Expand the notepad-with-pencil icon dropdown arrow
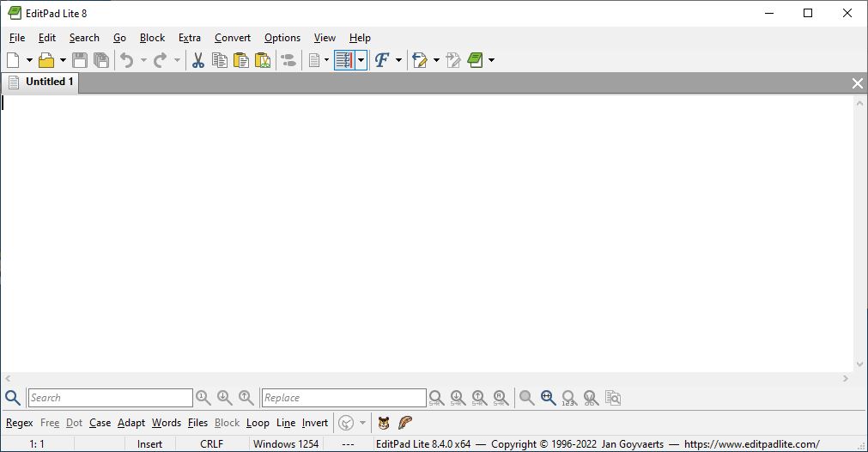The height and width of the screenshot is (452, 868). (436, 60)
